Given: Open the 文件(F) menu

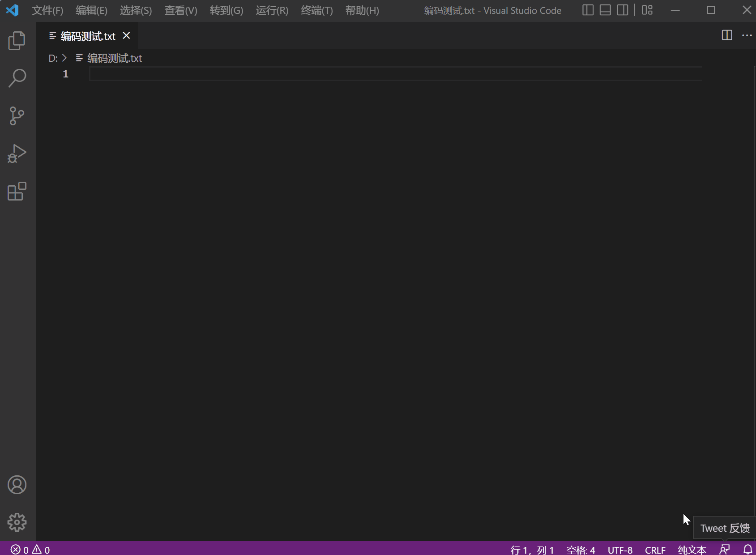Looking at the screenshot, I should click(x=47, y=10).
